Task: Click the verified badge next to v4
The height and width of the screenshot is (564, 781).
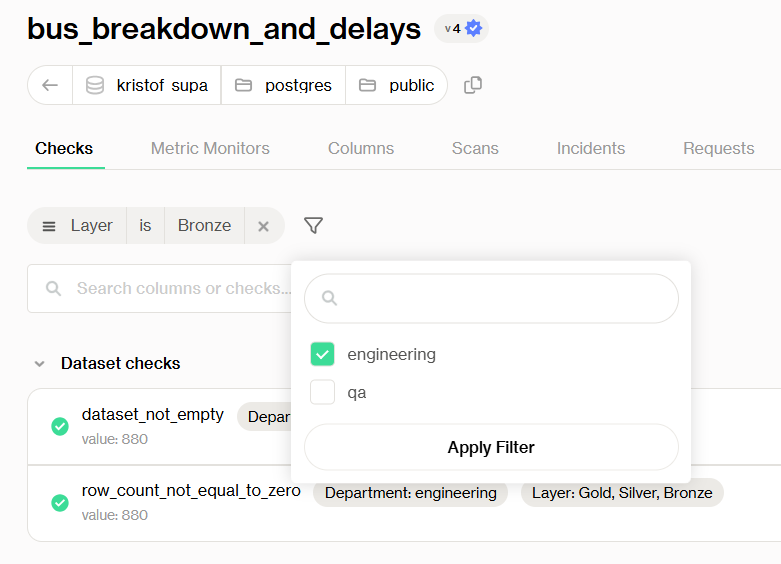Action: 474,29
